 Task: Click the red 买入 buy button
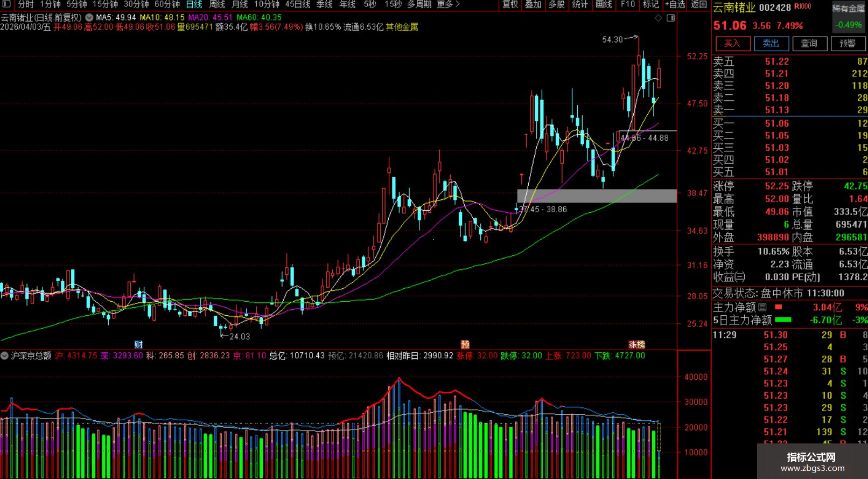click(732, 44)
